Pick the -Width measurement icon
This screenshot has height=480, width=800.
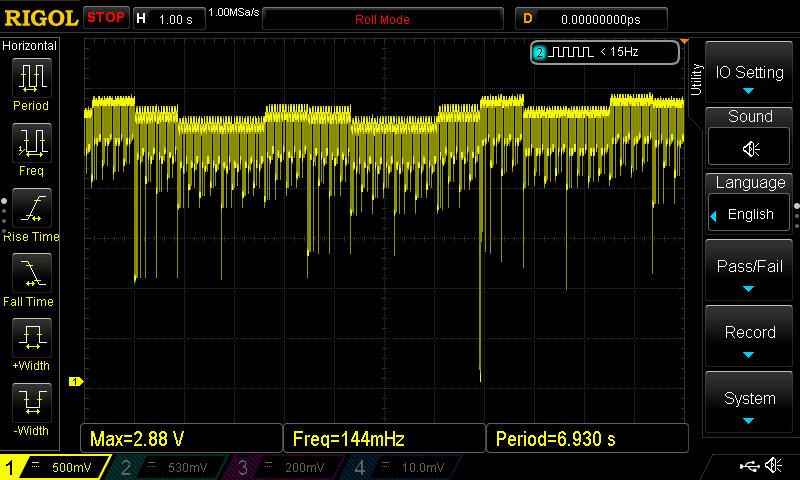click(31, 403)
